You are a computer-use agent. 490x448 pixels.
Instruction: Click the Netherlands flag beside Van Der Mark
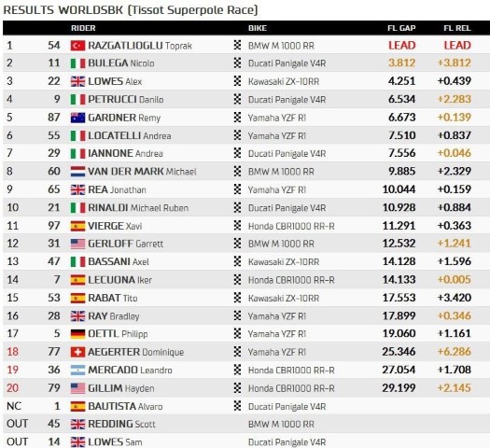[77, 172]
